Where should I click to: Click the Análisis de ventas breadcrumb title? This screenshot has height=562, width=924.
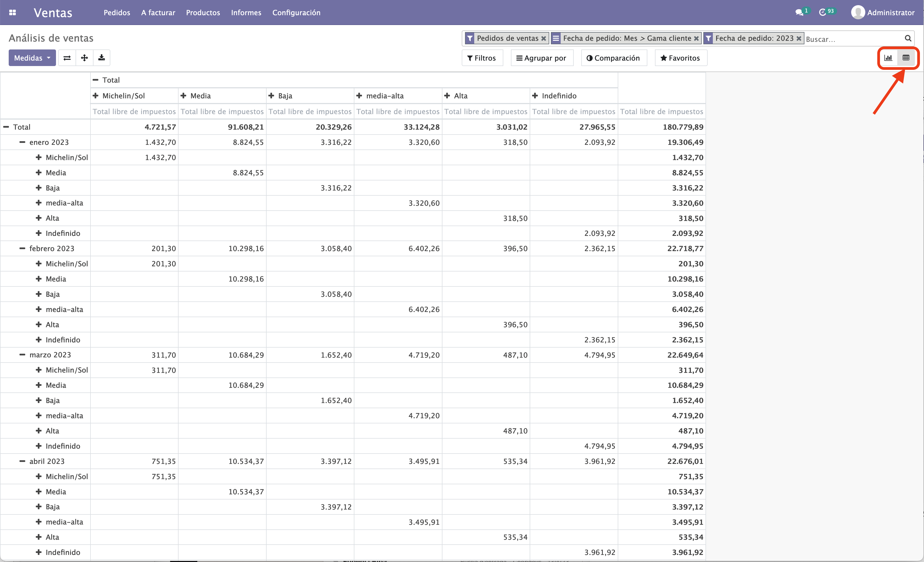(51, 38)
